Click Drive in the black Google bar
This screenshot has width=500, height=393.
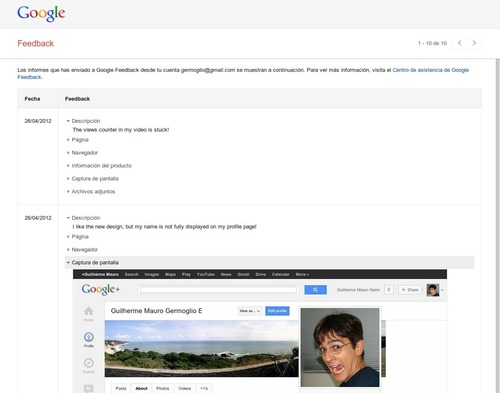(261, 274)
